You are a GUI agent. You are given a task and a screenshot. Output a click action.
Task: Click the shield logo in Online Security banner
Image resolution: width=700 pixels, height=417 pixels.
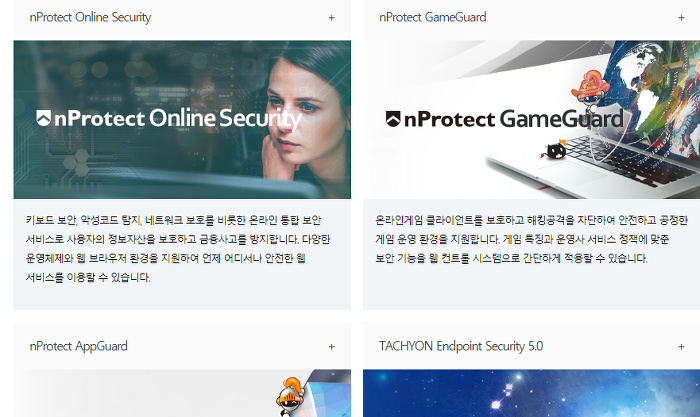point(43,118)
